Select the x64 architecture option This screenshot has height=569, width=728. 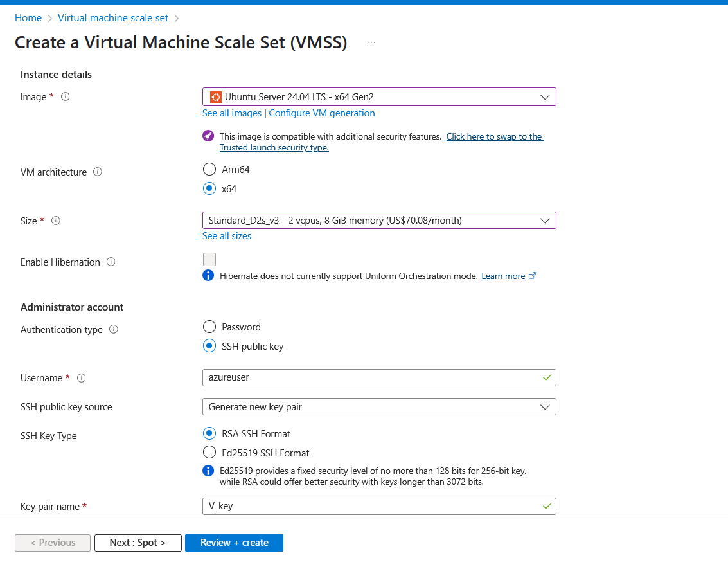[x=209, y=188]
